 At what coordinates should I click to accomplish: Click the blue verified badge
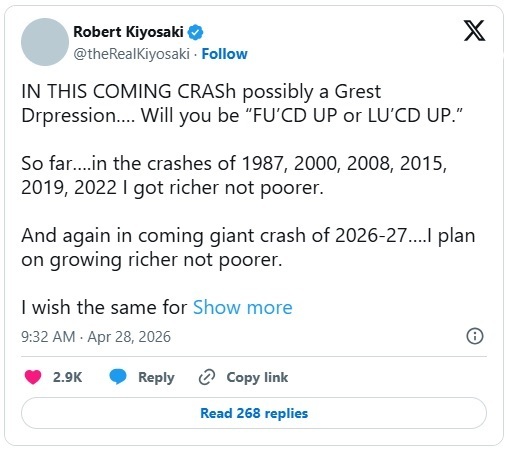click(x=195, y=32)
